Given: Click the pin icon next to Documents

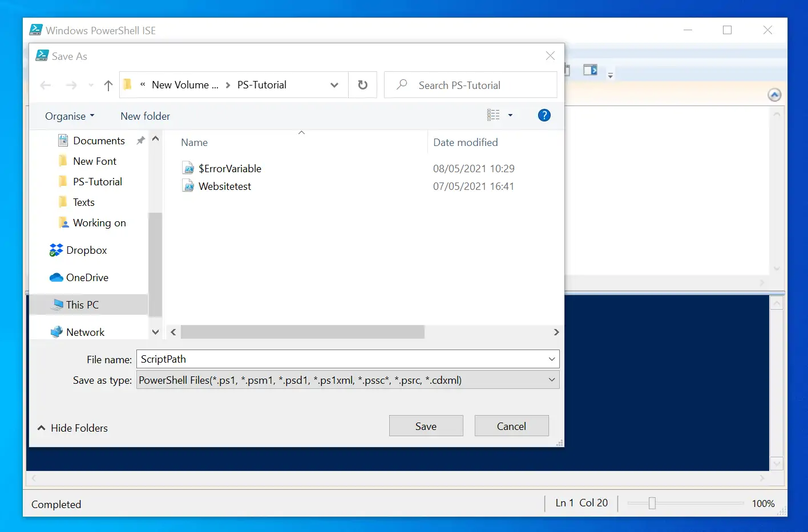Looking at the screenshot, I should click(140, 140).
